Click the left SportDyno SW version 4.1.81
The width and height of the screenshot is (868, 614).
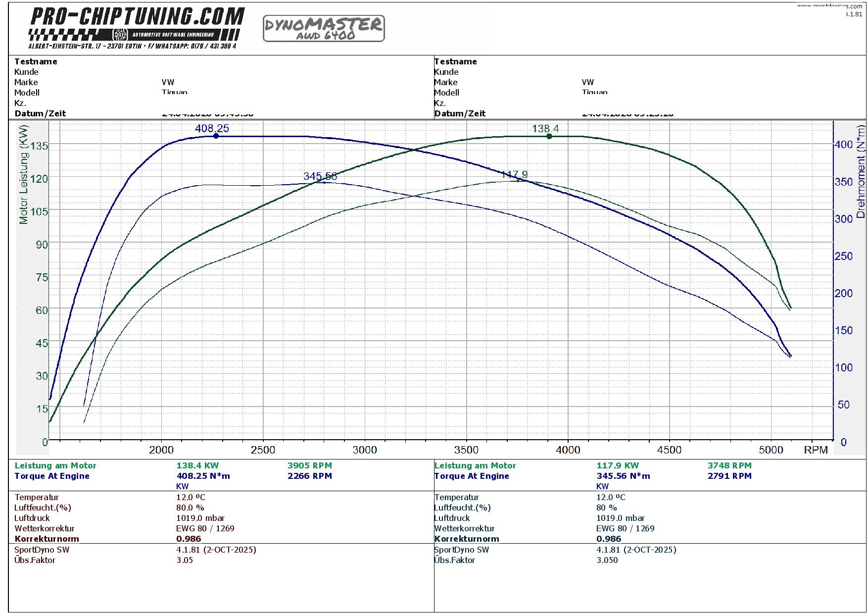pyautogui.click(x=216, y=550)
